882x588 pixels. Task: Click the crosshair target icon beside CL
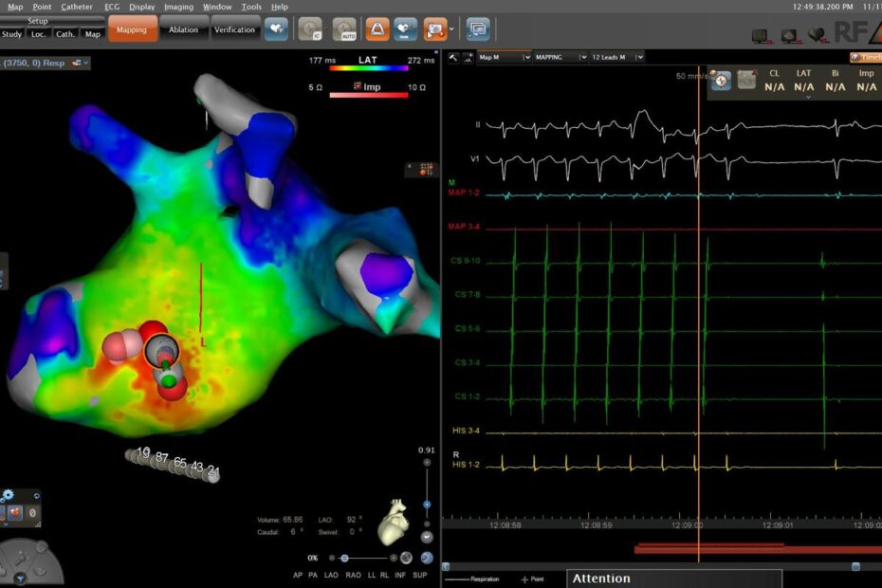(722, 82)
